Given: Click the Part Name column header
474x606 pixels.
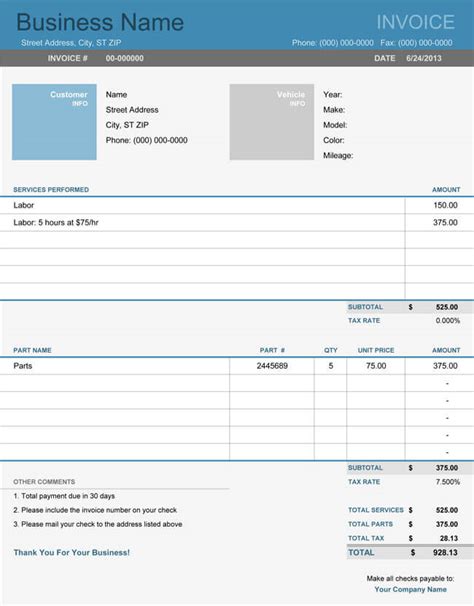Looking at the screenshot, I should point(32,351).
